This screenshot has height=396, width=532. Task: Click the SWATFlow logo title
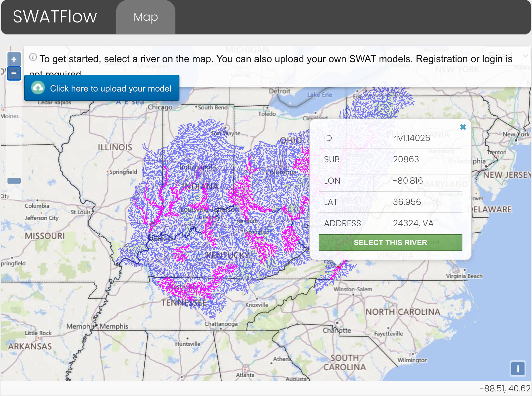coord(55,17)
